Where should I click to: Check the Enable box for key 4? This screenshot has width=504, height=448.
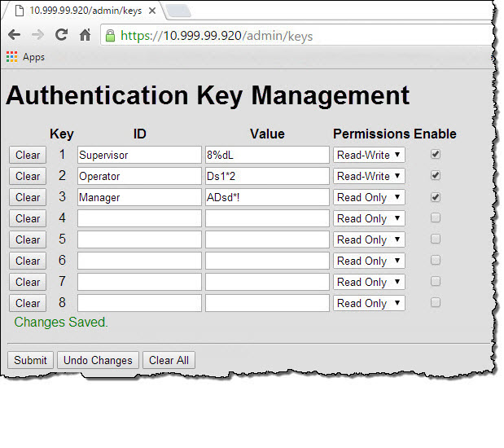[436, 217]
